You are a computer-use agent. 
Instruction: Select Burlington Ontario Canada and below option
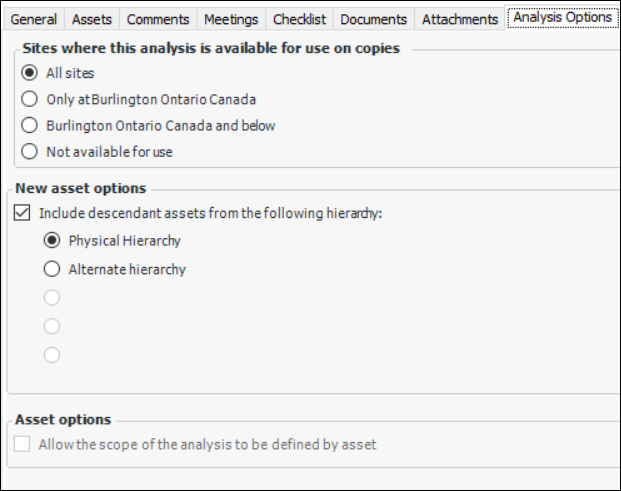[29, 126]
